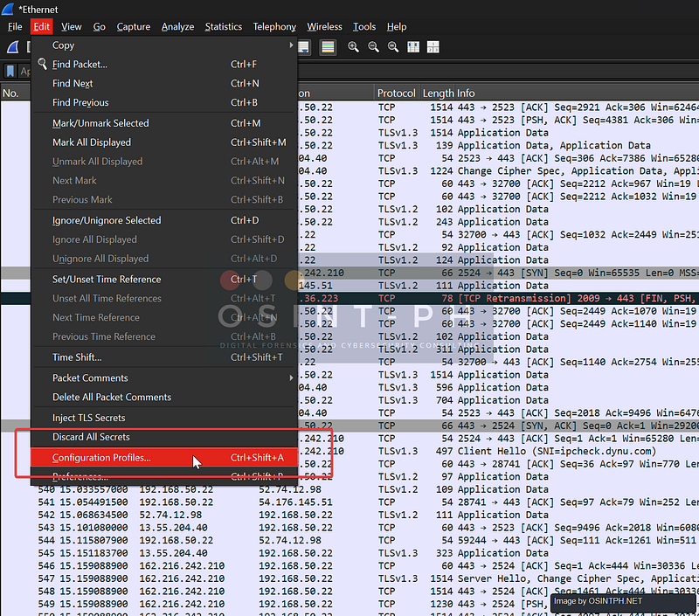This screenshot has height=616, width=699.
Task: Select packet row number 543
Action: [x=349, y=527]
